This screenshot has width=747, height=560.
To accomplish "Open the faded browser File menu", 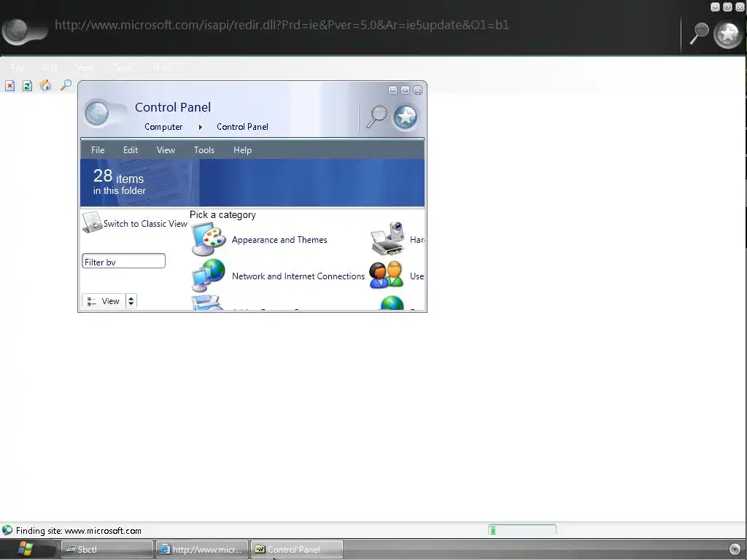I will (x=18, y=68).
